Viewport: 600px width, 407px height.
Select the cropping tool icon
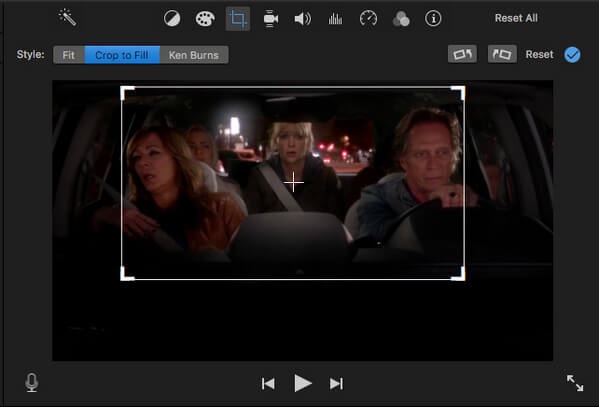[238, 18]
